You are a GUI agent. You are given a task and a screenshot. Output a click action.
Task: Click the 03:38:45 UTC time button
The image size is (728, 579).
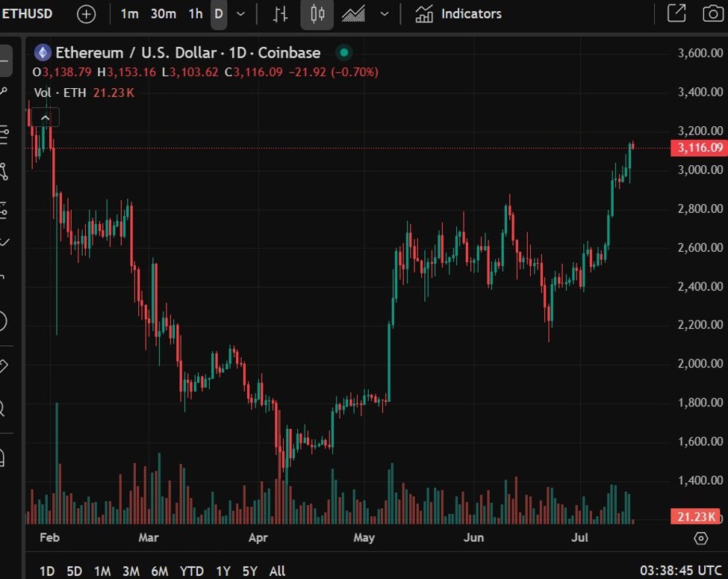pyautogui.click(x=682, y=569)
